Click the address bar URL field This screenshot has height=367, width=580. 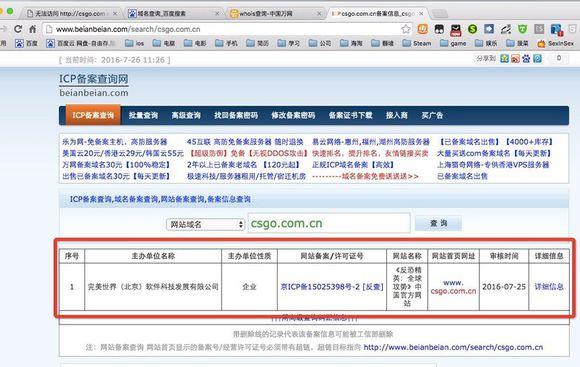pyautogui.click(x=222, y=29)
